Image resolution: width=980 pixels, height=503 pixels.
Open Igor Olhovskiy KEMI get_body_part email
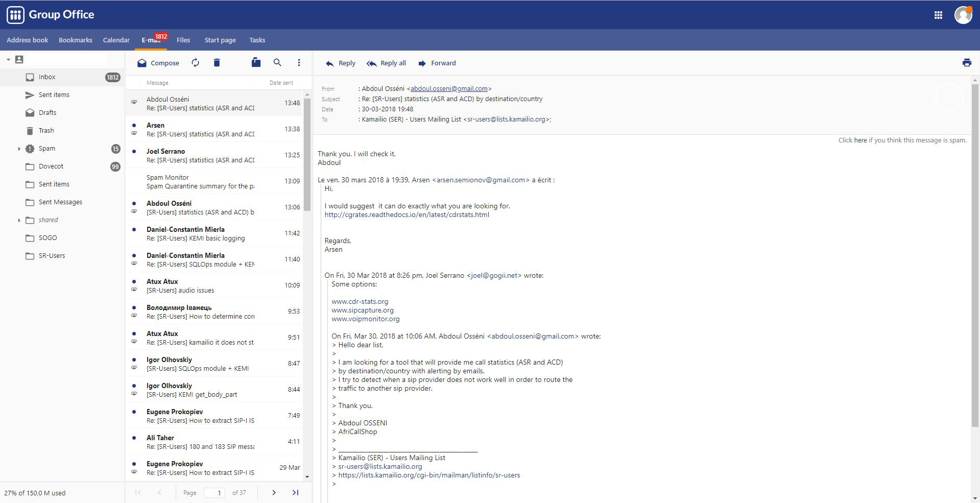click(214, 390)
